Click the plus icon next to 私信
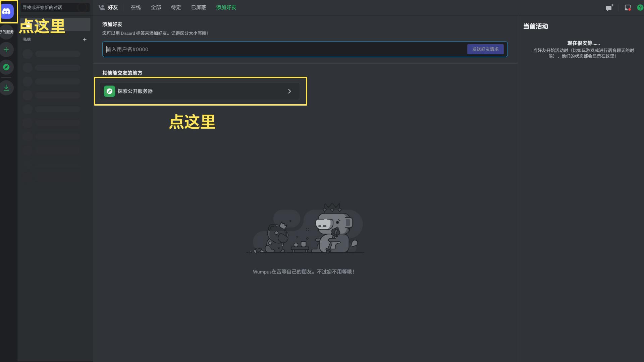 click(x=85, y=40)
